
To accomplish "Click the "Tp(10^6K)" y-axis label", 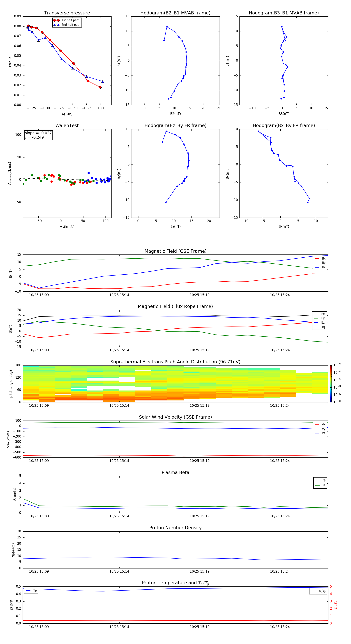I will [x=11, y=605].
